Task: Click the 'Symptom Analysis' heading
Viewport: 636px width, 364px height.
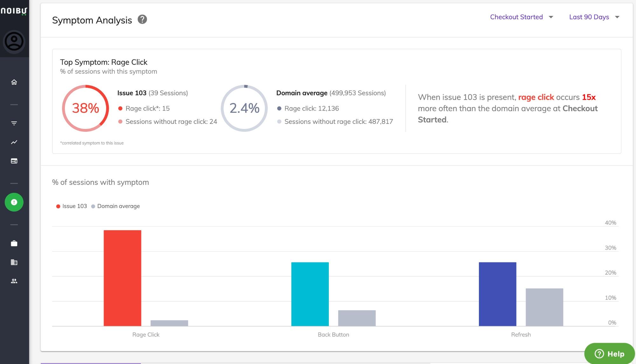Action: (92, 20)
